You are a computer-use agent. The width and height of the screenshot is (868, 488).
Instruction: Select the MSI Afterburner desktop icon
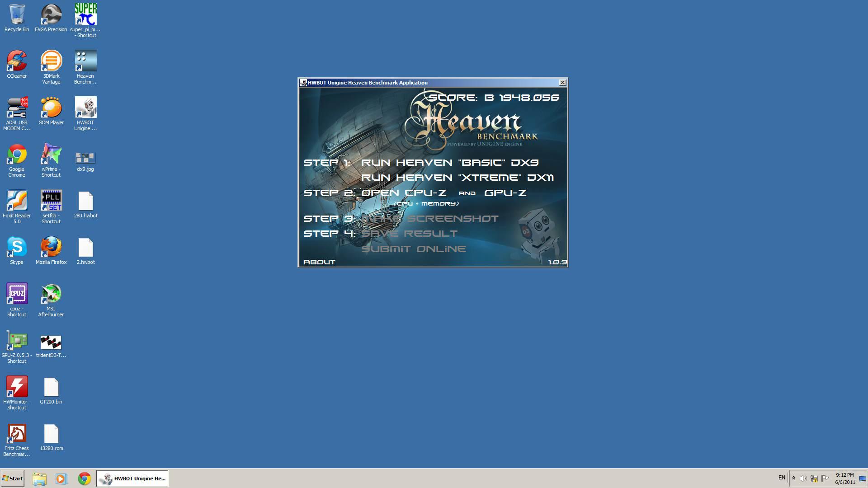51,300
